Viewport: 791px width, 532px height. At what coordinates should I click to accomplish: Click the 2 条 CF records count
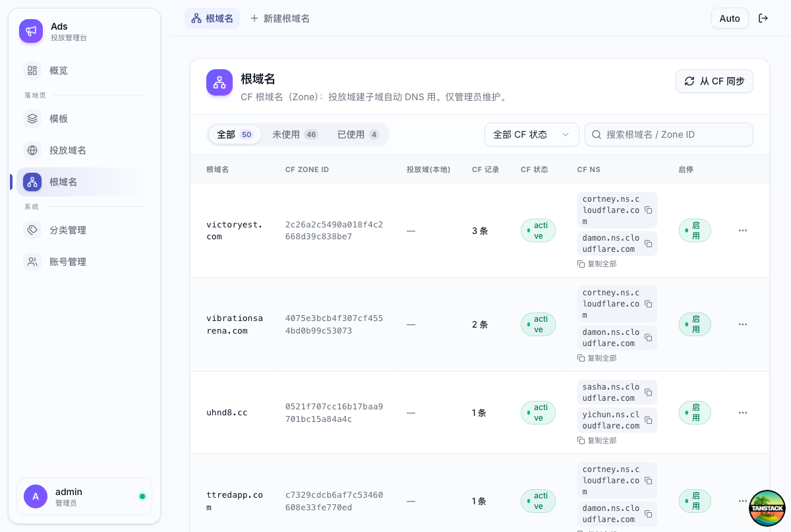pos(480,324)
